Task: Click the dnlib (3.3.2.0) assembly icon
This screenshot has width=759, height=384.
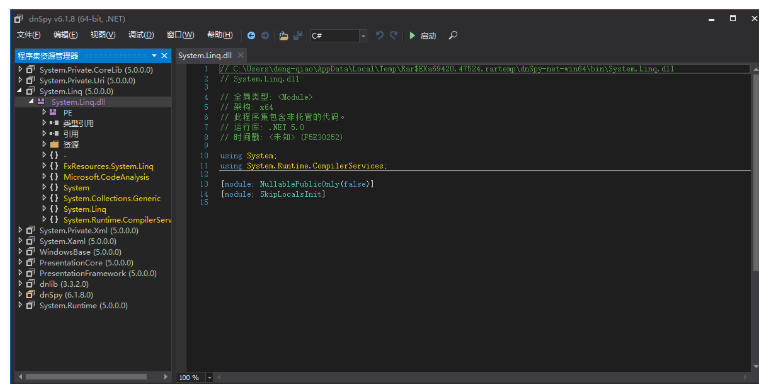Action: (30, 284)
